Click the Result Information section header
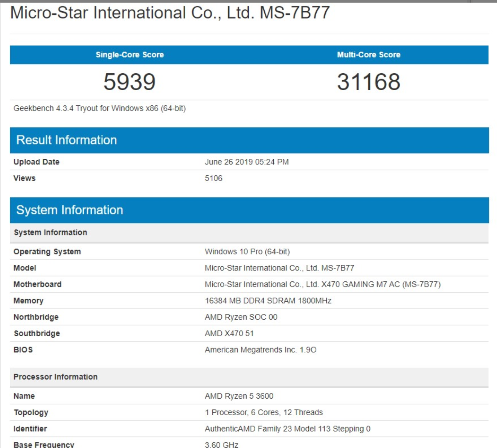The height and width of the screenshot is (448, 497). (66, 140)
